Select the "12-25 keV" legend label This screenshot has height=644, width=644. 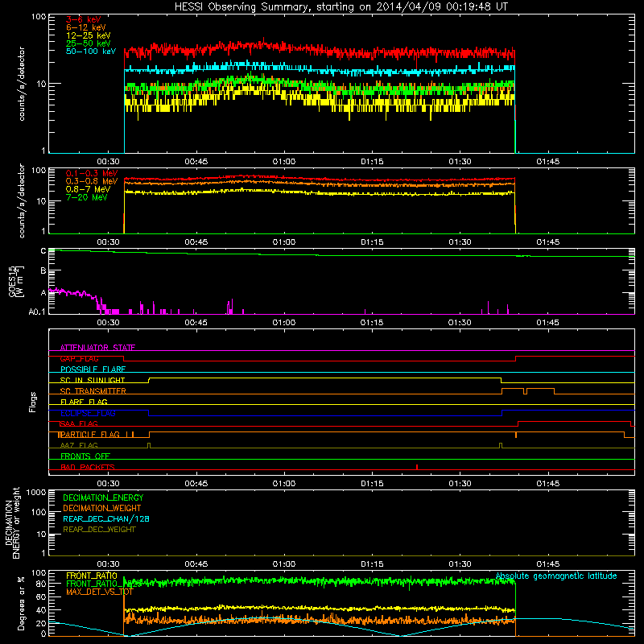(x=89, y=35)
